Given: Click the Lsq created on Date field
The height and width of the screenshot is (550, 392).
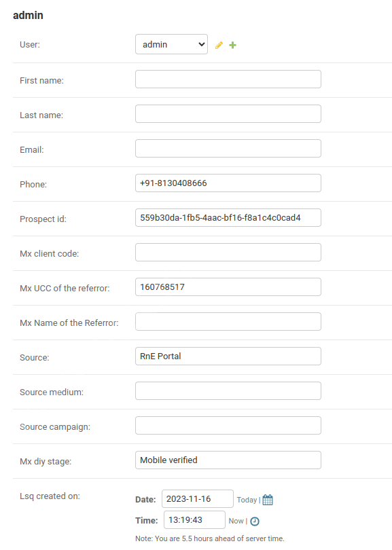Looking at the screenshot, I should pos(197,499).
